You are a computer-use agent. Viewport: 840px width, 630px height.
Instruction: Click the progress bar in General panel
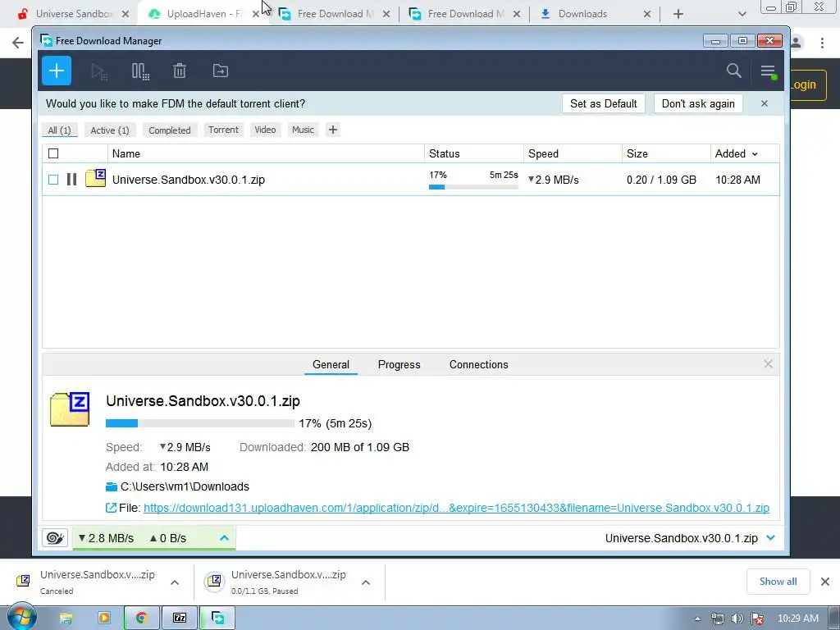pos(200,423)
